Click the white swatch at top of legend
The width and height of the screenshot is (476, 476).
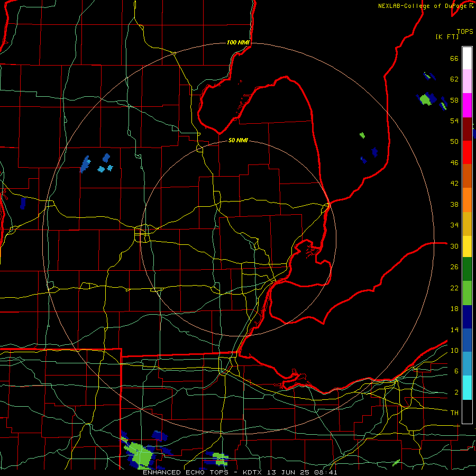point(467,58)
